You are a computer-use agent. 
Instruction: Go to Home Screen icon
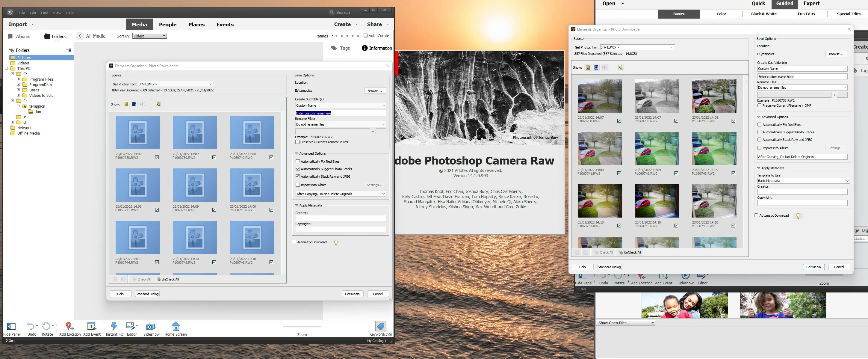coord(176,326)
